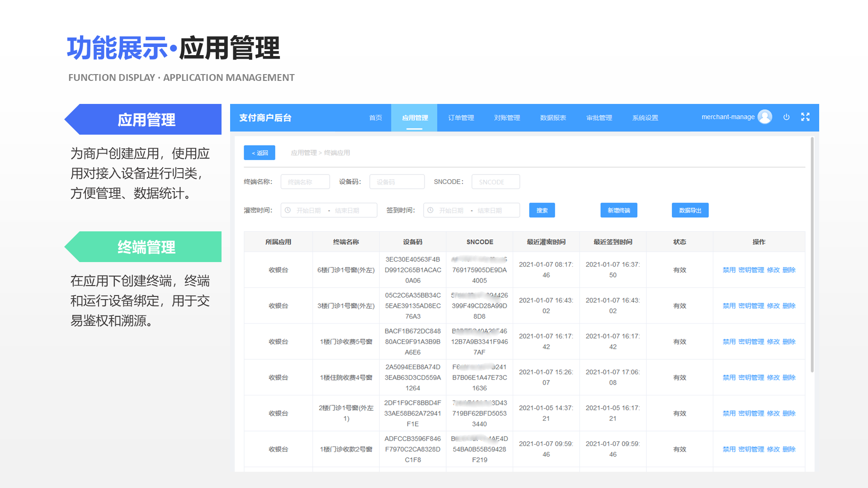
Task: Click the SNCODE input field
Action: [495, 182]
